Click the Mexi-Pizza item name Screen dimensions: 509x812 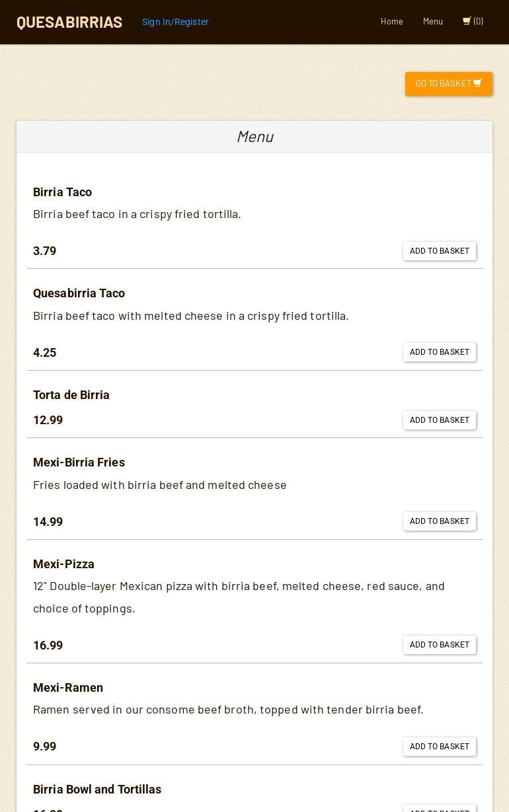pos(64,564)
